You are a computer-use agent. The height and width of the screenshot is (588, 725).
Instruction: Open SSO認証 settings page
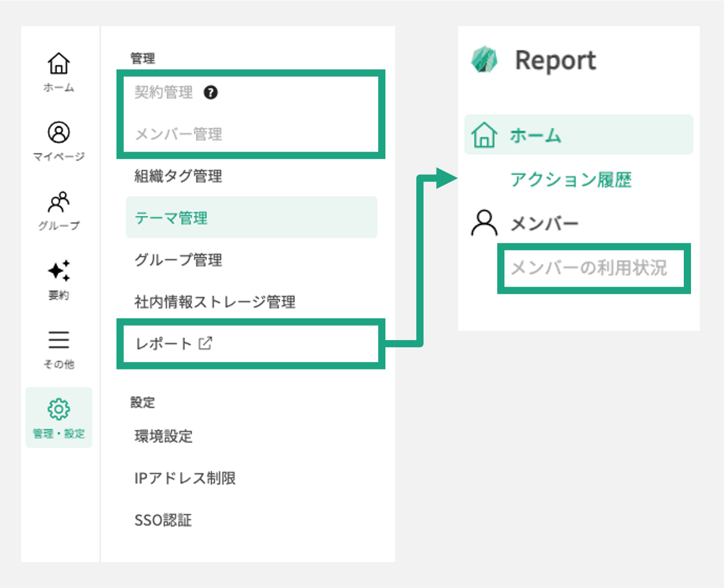[163, 520]
